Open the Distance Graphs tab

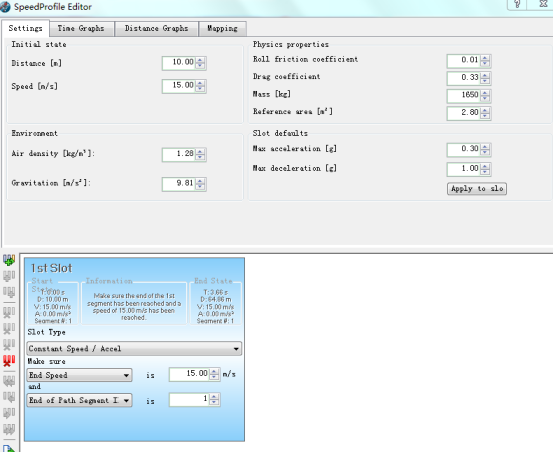click(x=156, y=29)
